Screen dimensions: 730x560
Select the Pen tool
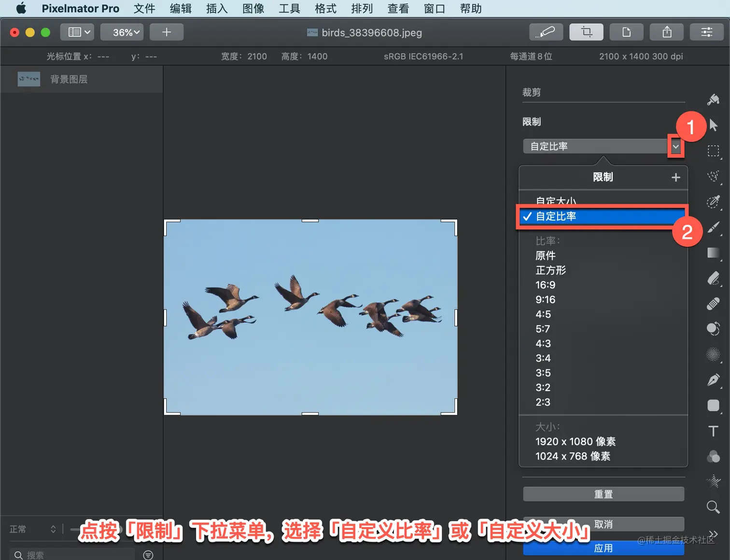point(713,380)
